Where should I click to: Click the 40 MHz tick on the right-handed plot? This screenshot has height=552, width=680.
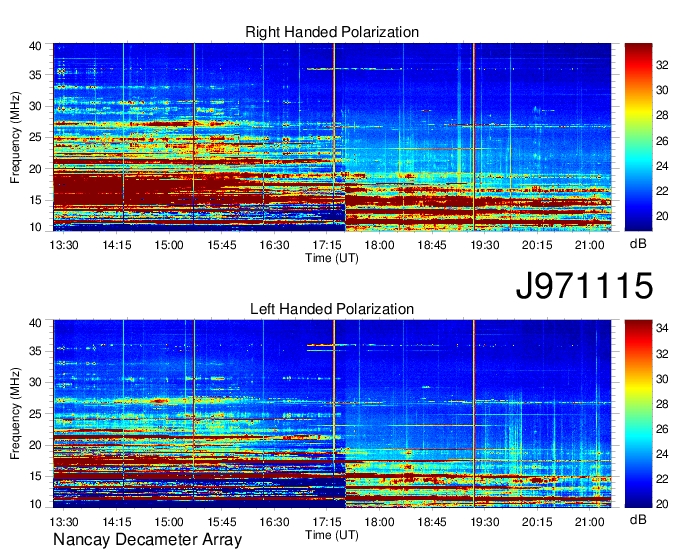[35, 46]
